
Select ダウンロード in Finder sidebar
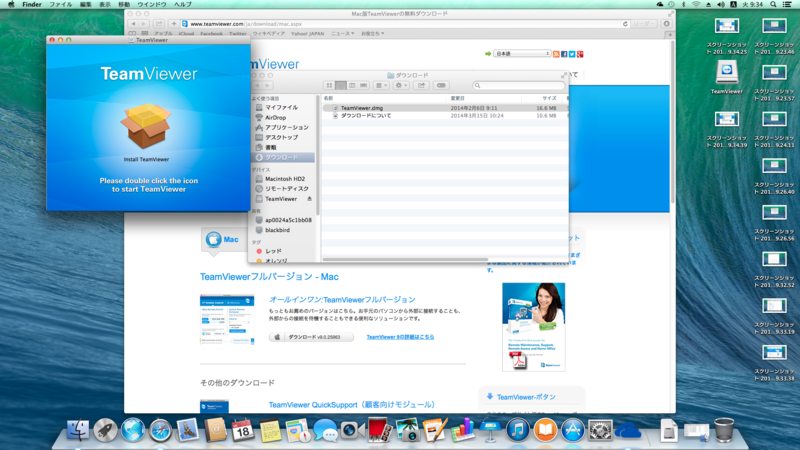[x=282, y=158]
